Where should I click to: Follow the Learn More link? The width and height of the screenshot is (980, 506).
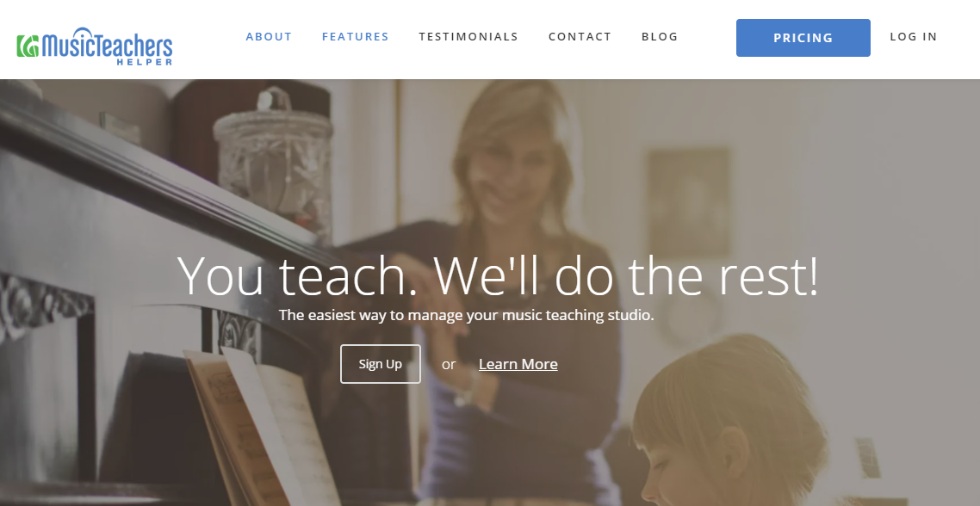coord(518,363)
